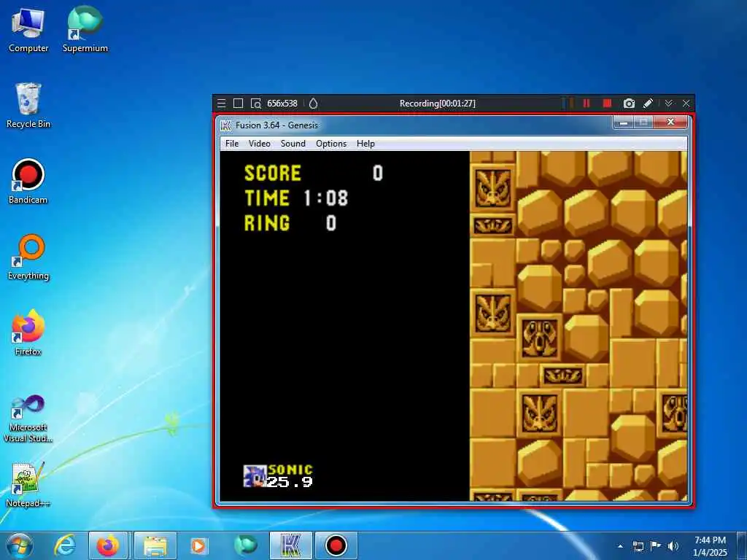This screenshot has width=747, height=560.
Task: Activate the pencil drawing tool
Action: [648, 104]
